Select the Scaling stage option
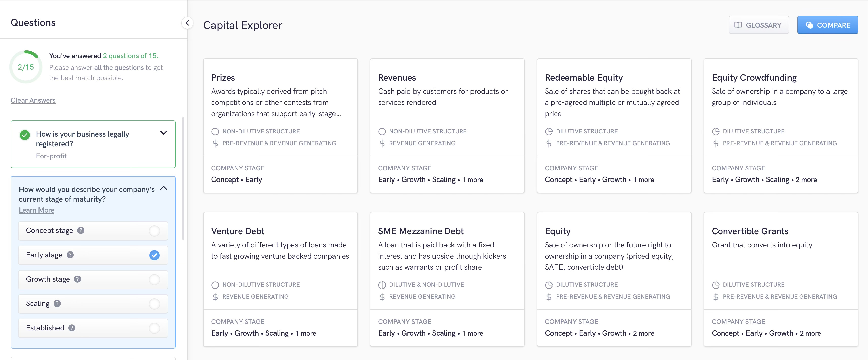Viewport: 868px width, 360px height. [154, 304]
